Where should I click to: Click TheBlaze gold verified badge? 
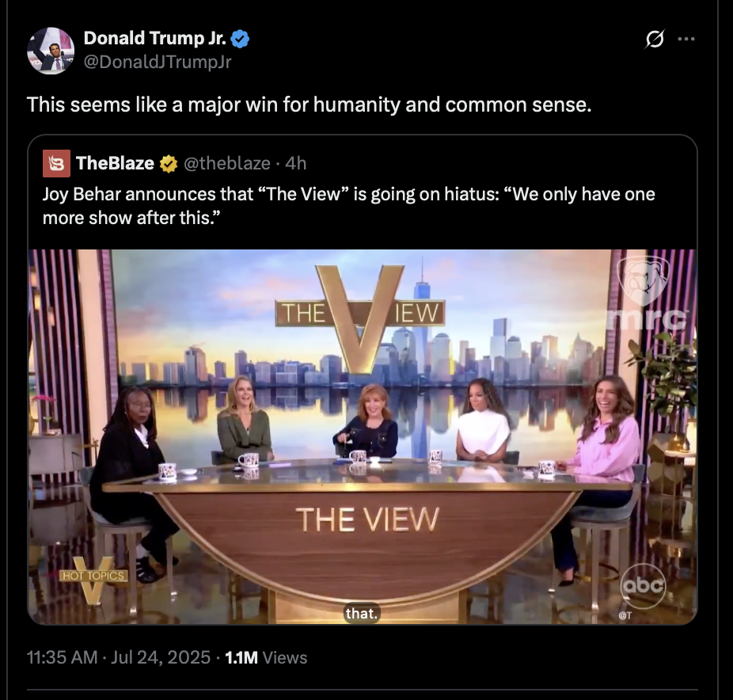(x=169, y=164)
